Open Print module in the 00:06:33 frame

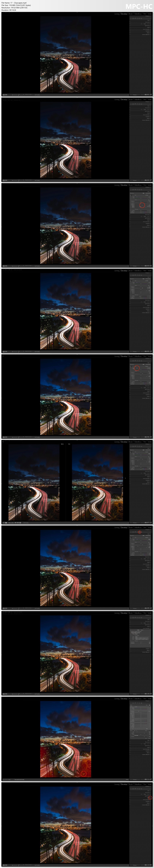[145, 356]
